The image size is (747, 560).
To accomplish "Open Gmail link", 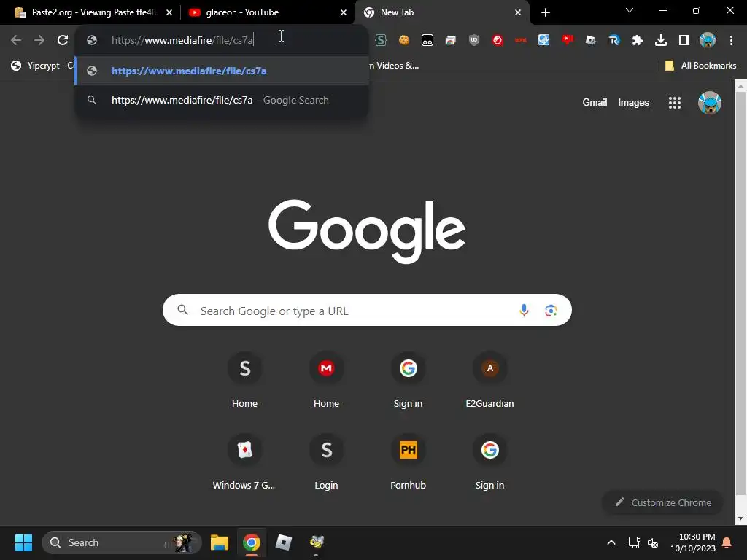I will (595, 102).
